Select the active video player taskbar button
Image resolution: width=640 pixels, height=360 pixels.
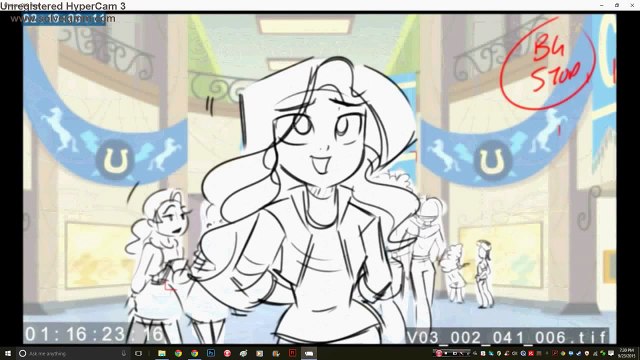(x=309, y=353)
